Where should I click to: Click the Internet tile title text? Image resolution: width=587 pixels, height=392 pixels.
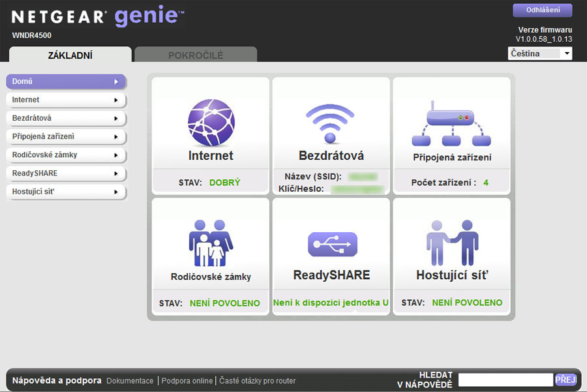pos(211,155)
